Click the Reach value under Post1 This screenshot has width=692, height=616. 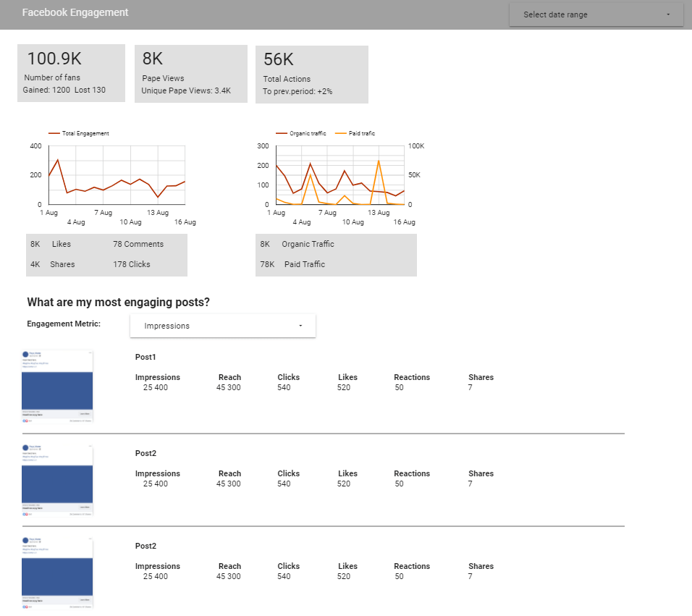[x=229, y=387]
